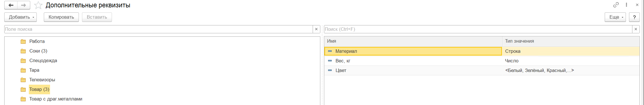
Task: Sort by the Тип значения column header
Action: (571, 41)
